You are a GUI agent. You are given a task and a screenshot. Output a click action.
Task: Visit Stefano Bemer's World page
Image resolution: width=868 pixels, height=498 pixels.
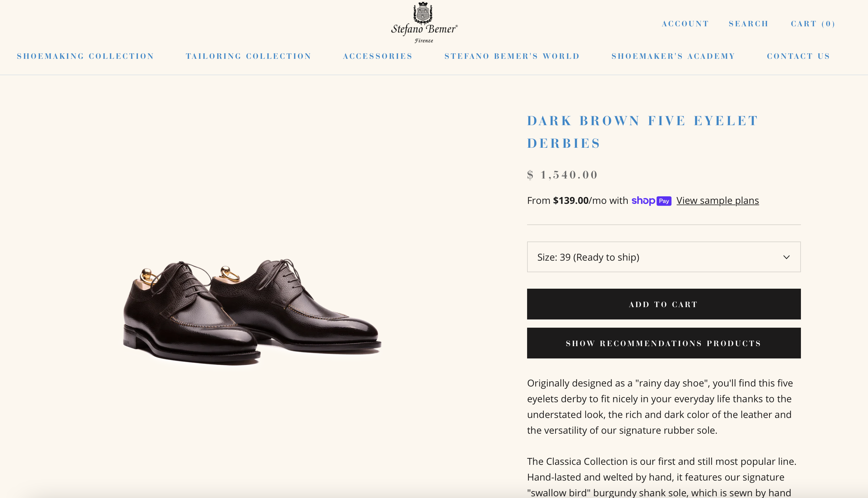(x=512, y=56)
